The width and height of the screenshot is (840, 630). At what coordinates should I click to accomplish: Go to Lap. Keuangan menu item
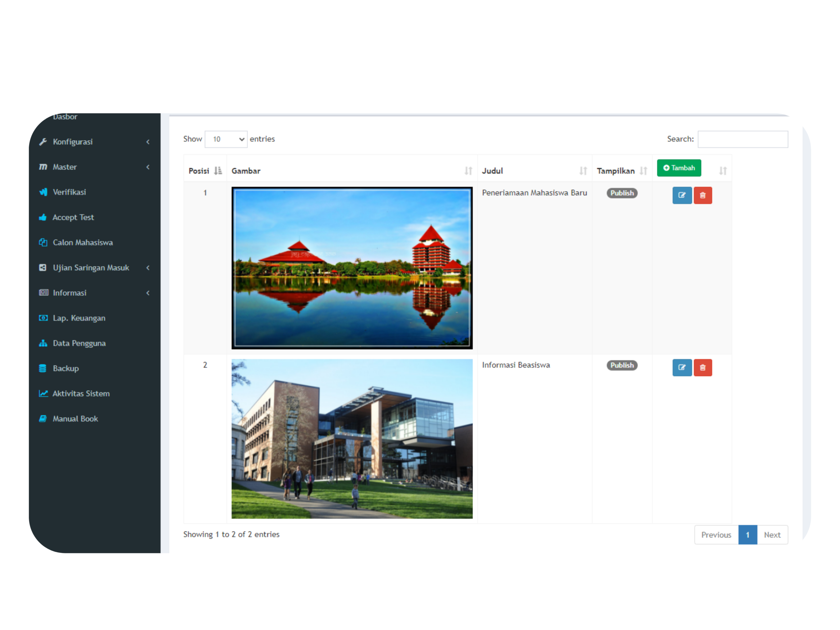tap(79, 318)
